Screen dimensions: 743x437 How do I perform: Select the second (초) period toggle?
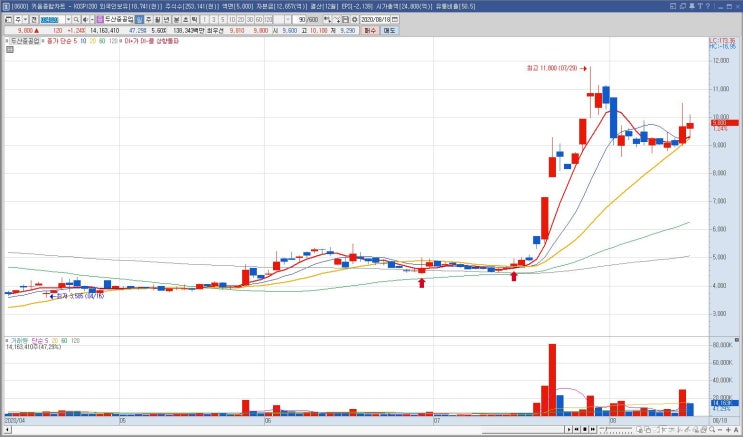(185, 19)
